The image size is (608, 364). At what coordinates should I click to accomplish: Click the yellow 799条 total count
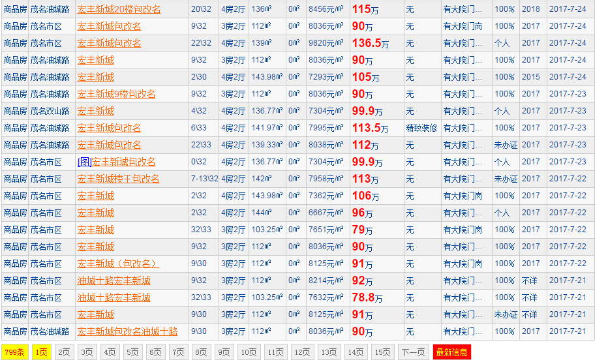click(14, 352)
